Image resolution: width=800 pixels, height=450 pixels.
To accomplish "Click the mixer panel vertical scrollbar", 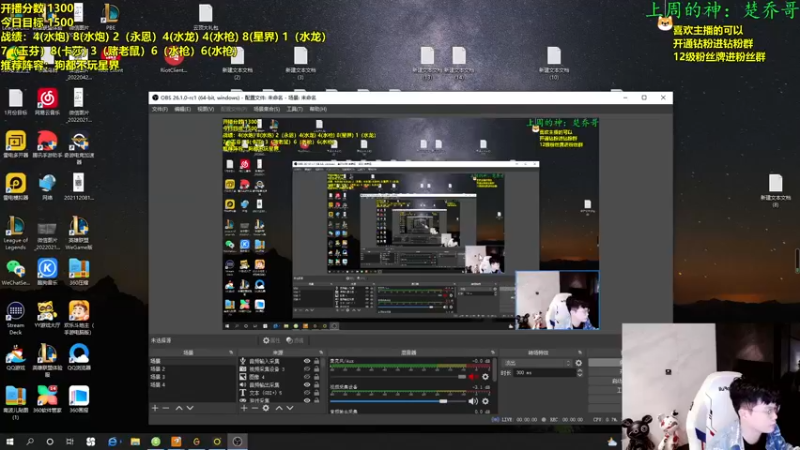I will 495,372.
